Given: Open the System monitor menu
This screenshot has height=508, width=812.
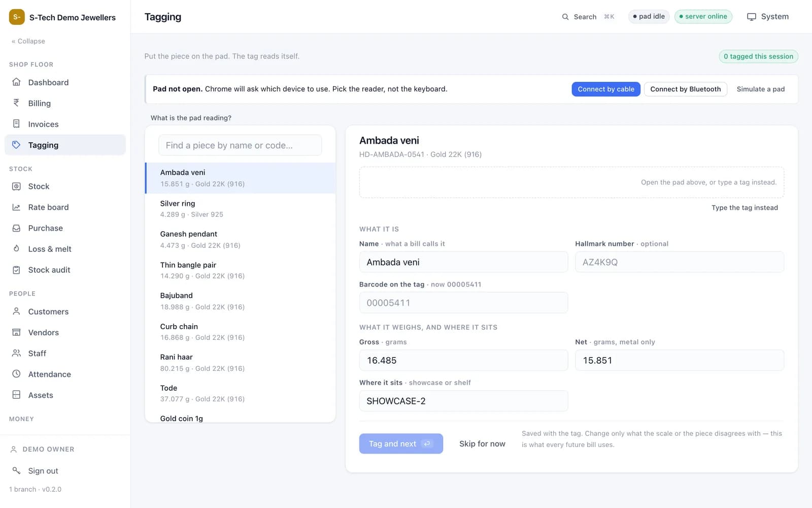Looking at the screenshot, I should [x=767, y=17].
